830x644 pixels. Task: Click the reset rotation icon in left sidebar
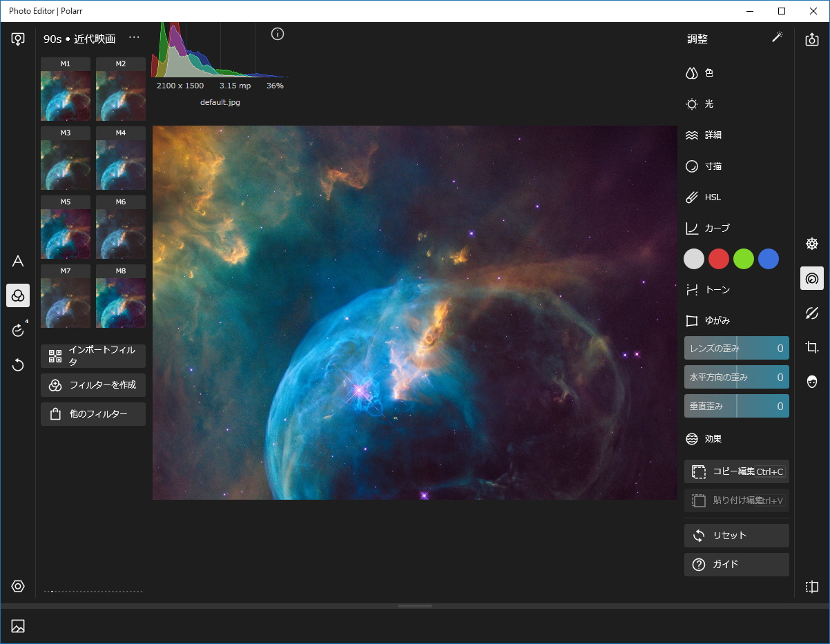tap(18, 364)
